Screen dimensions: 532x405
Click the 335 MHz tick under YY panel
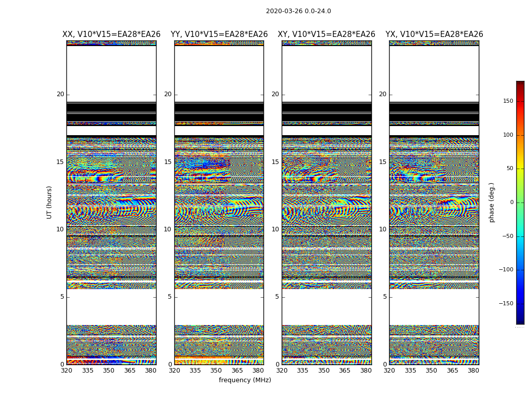pos(195,371)
